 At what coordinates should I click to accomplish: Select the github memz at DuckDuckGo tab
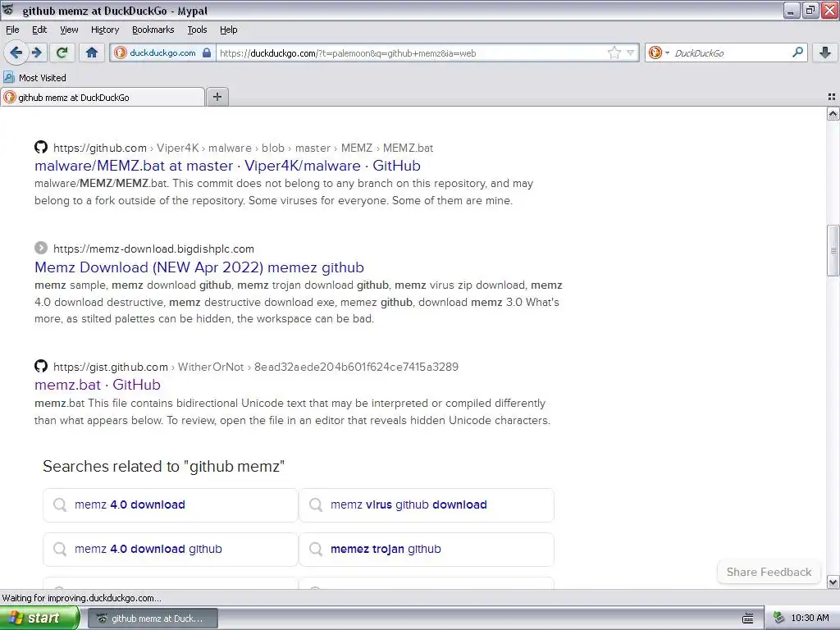(103, 98)
